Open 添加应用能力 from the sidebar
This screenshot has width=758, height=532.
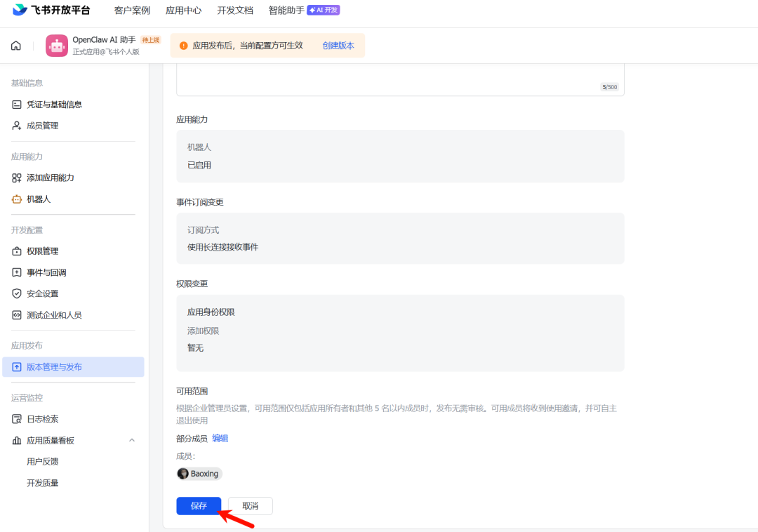(15, 178)
